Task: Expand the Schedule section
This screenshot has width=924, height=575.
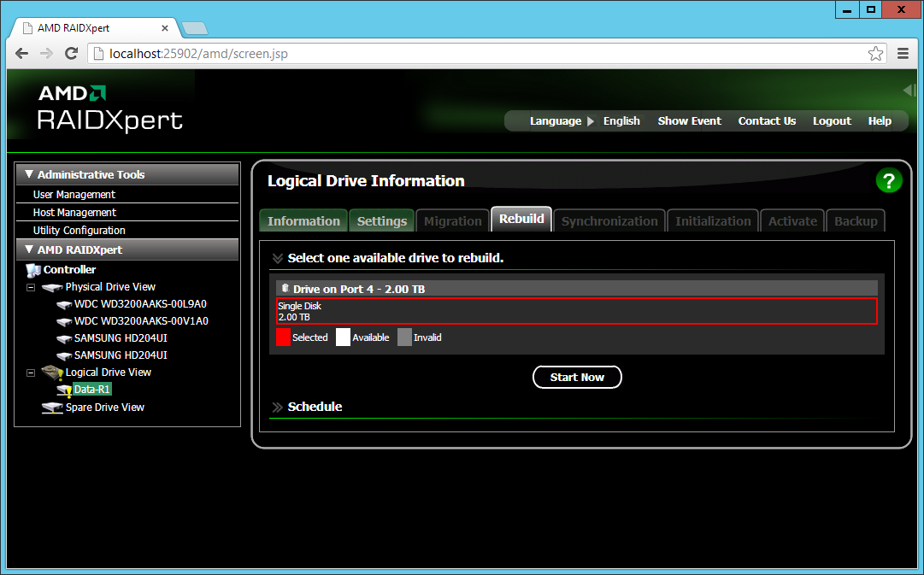Action: tap(278, 407)
